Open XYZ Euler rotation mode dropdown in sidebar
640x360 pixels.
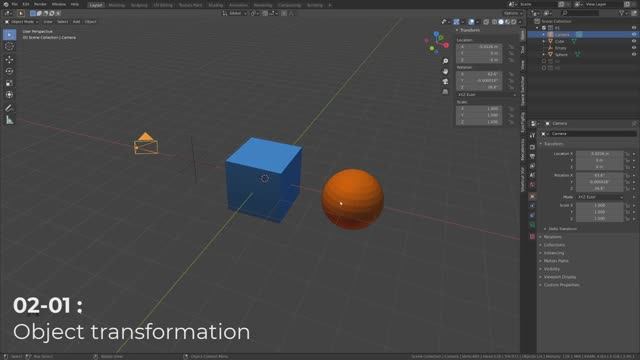coord(487,95)
